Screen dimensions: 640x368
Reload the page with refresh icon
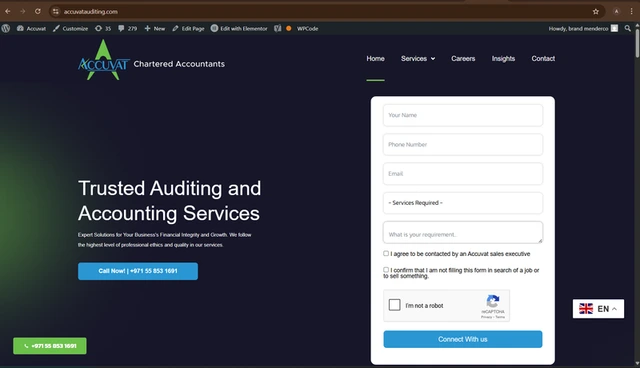[38, 11]
